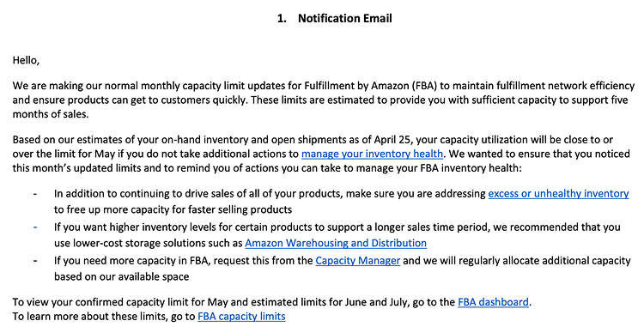Place the cursor on the 'Hello,' greeting
The width and height of the screenshot is (644, 333).
pyautogui.click(x=26, y=60)
